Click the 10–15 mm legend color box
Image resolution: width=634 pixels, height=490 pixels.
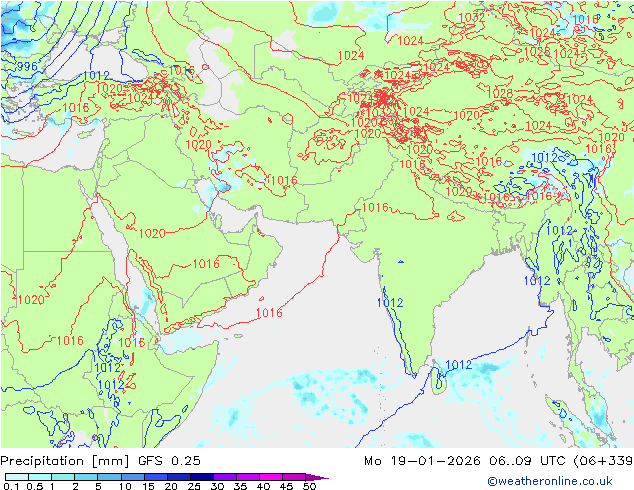(133, 477)
